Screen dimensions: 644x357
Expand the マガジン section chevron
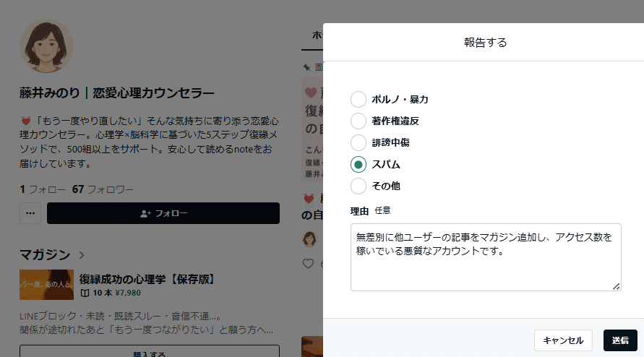(x=82, y=255)
